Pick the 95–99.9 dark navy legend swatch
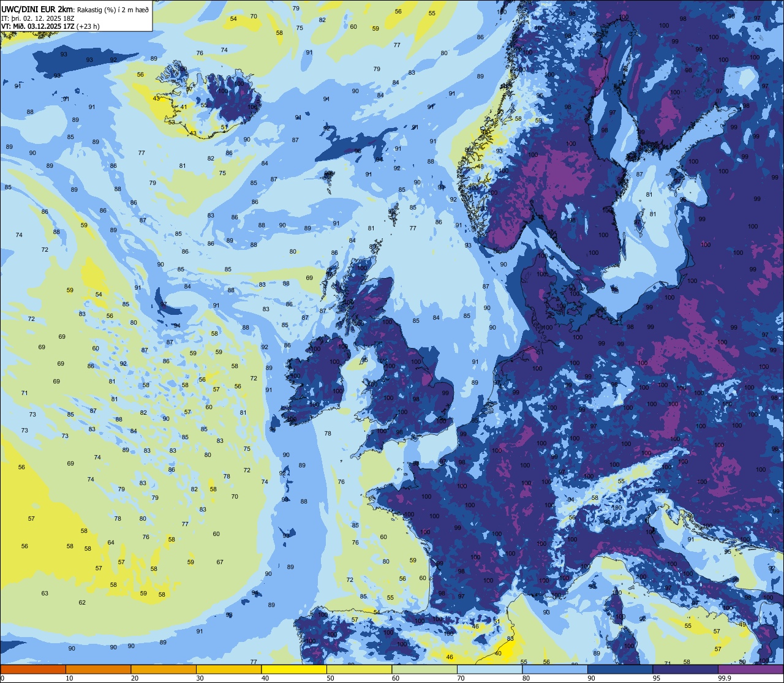The height and width of the screenshot is (683, 784). 685,670
